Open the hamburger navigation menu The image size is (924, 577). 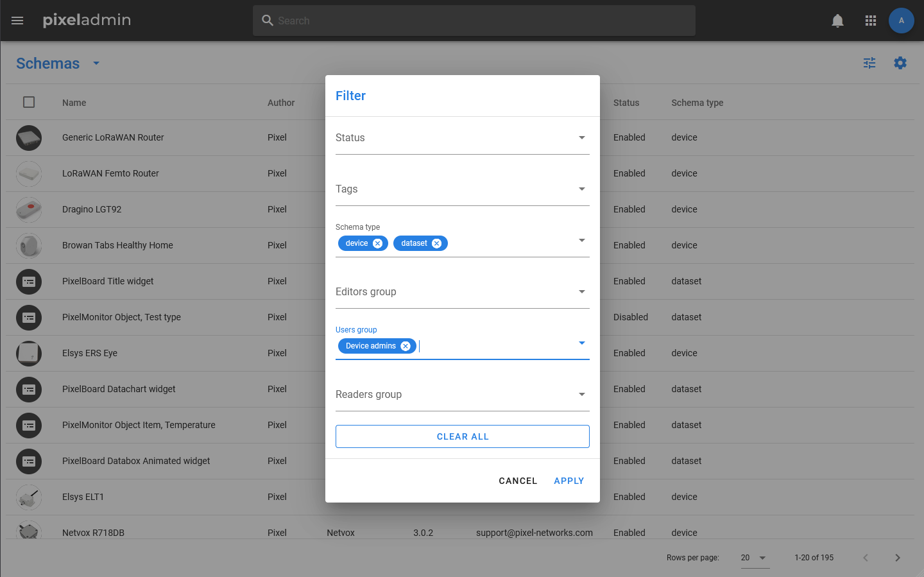(17, 21)
